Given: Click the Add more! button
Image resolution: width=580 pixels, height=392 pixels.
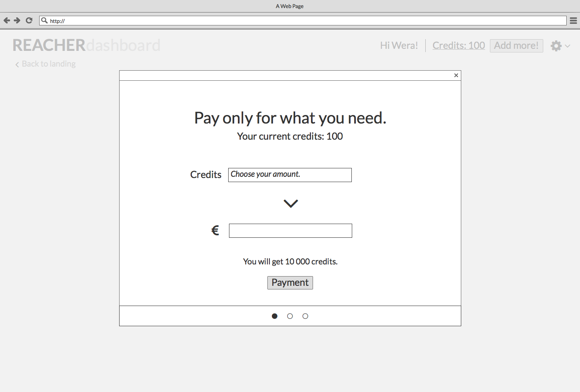Looking at the screenshot, I should 517,46.
